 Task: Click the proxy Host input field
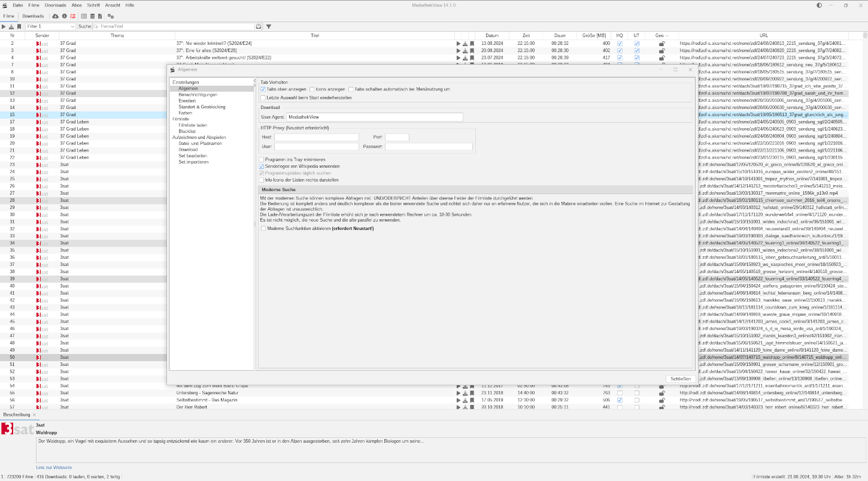pyautogui.click(x=317, y=137)
